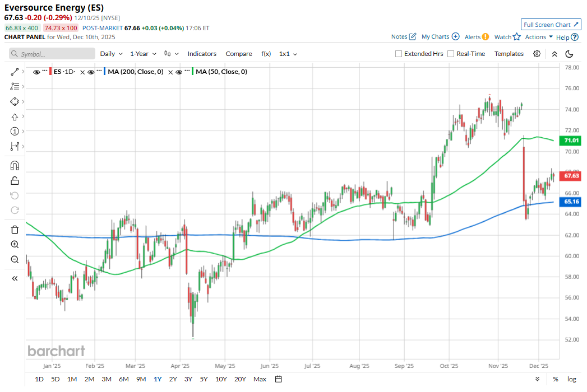The height and width of the screenshot is (392, 587).
Task: Select the 6M time range
Action: pos(124,379)
